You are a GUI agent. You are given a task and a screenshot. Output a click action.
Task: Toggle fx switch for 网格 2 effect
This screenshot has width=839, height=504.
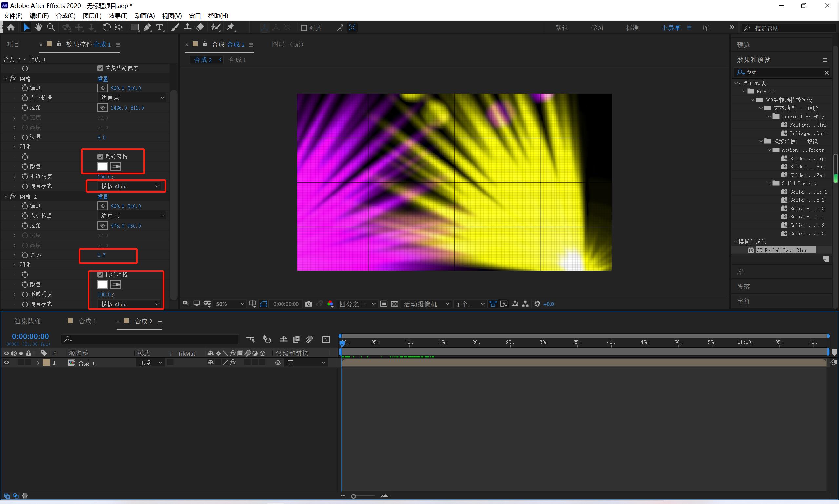pyautogui.click(x=13, y=196)
